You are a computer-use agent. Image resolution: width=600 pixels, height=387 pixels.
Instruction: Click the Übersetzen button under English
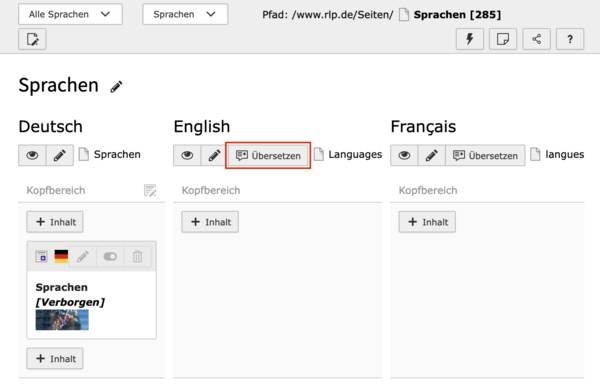coord(268,155)
